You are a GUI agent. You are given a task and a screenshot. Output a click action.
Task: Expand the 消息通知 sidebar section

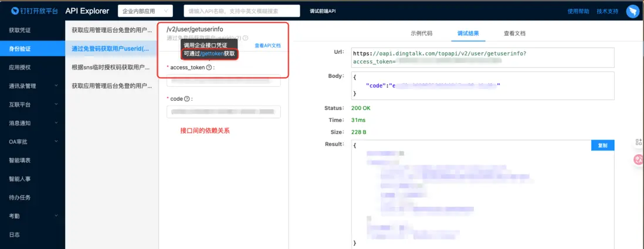32,123
